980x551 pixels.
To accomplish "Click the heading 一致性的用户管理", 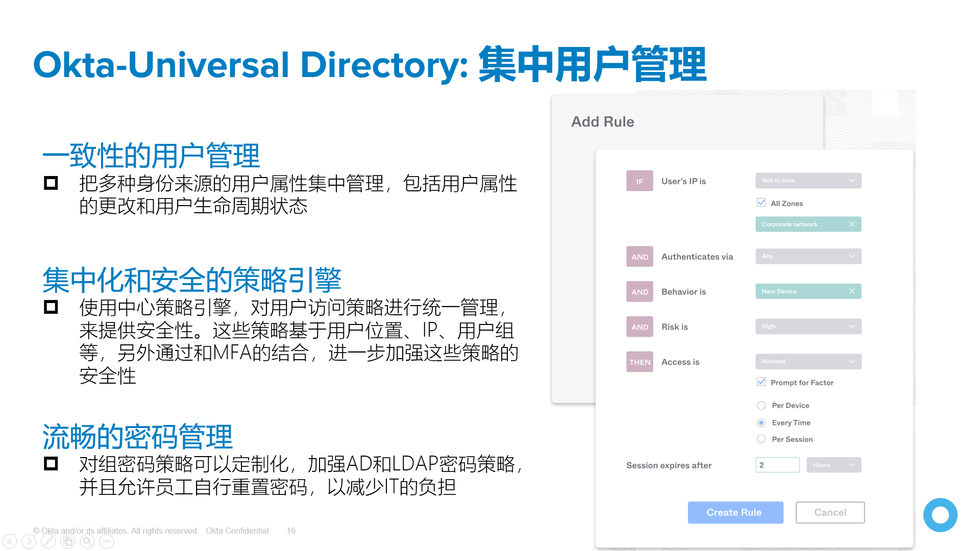I will point(152,156).
